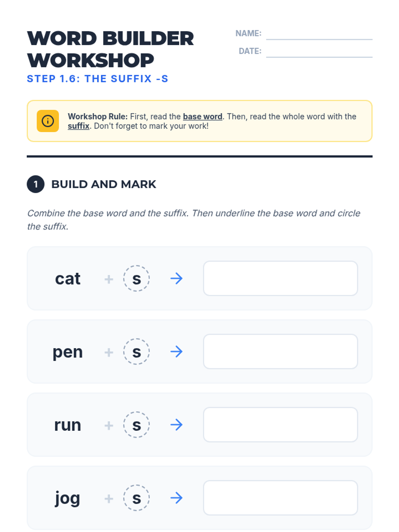
Task: Click the dashed suffix circle beside cat
Action: 136,279
